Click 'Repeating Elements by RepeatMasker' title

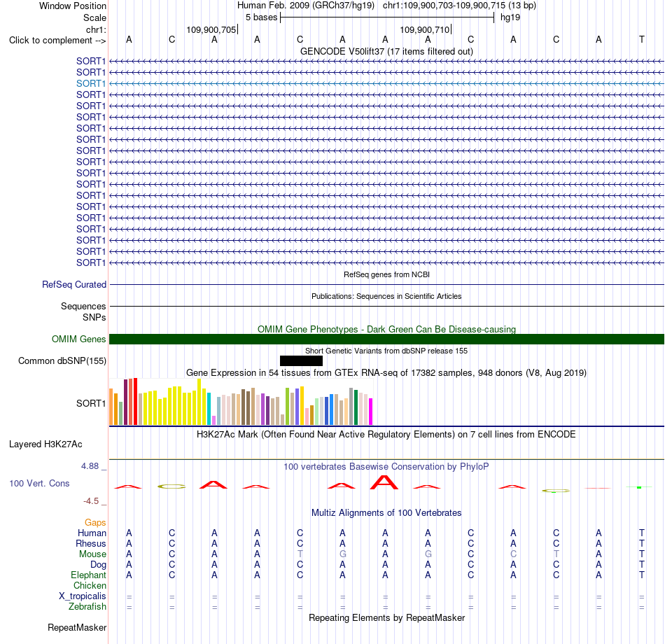[x=386, y=617]
